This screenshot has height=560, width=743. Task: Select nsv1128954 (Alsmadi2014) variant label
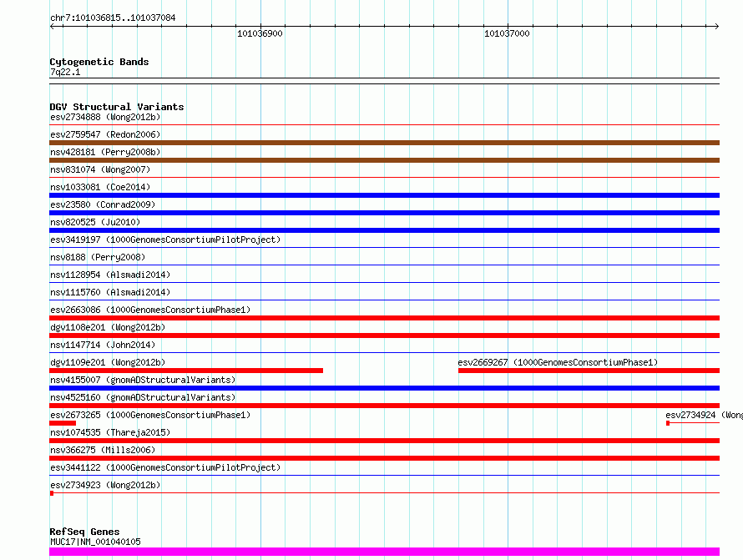pyautogui.click(x=110, y=275)
